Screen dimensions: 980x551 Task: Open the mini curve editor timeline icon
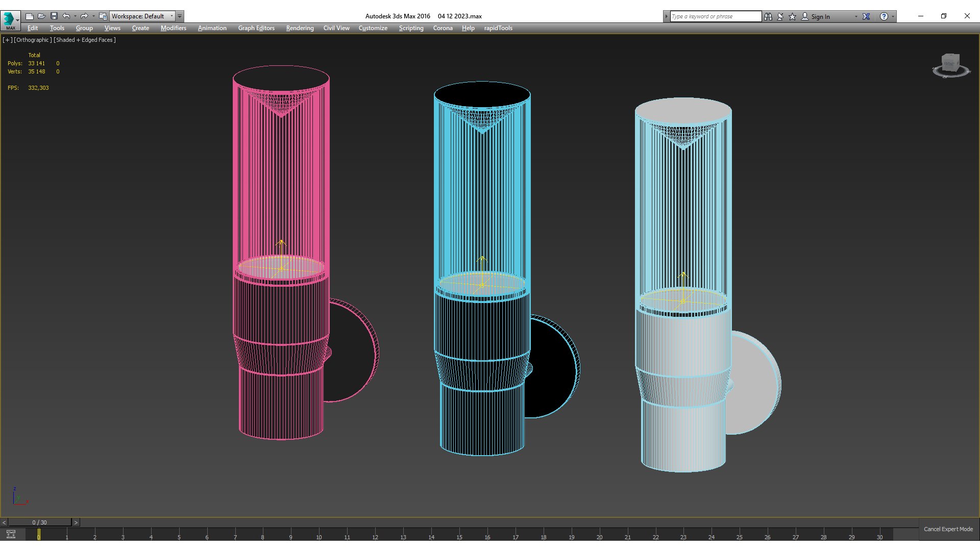click(11, 534)
